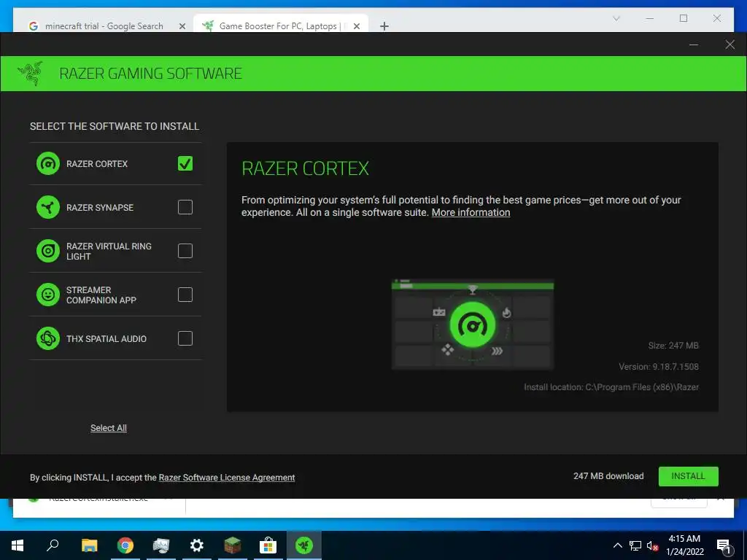Open a new Chrome tab
The image size is (747, 560).
tap(384, 26)
